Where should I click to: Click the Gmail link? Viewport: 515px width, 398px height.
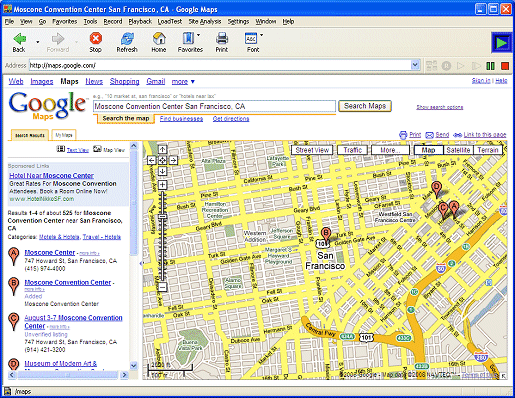click(156, 82)
